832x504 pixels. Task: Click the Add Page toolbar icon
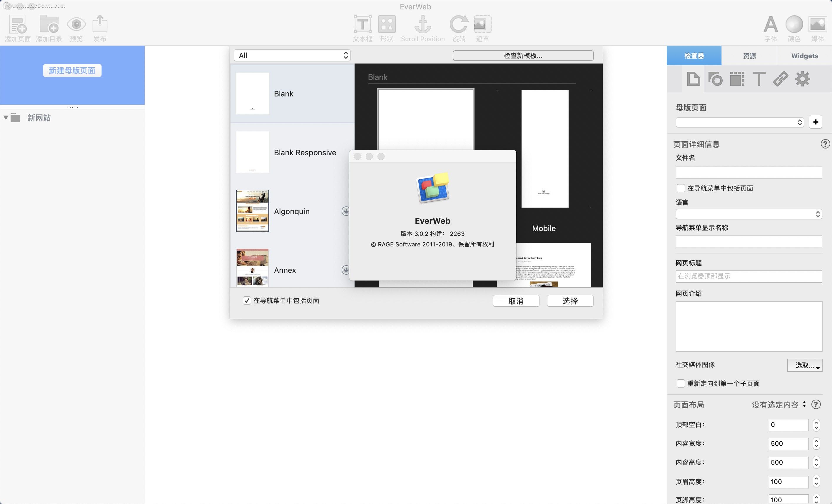click(x=18, y=24)
